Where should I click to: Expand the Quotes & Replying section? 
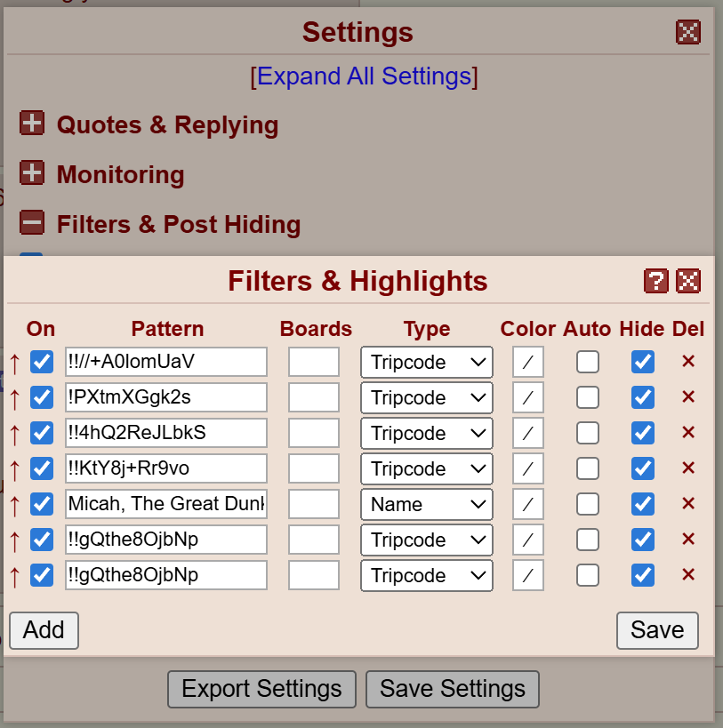pos(32,123)
